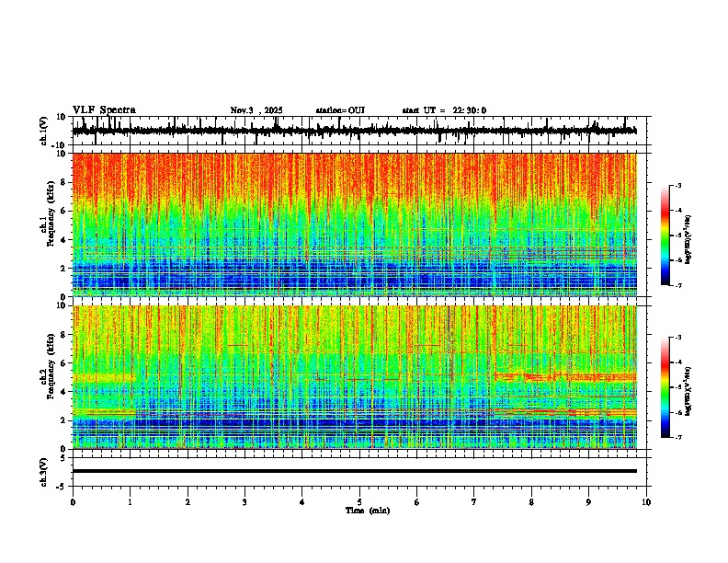Viewport: 728px width, 563px height.
Task: Click the "ch.1(V)" waveform axis label
Action: coord(44,131)
